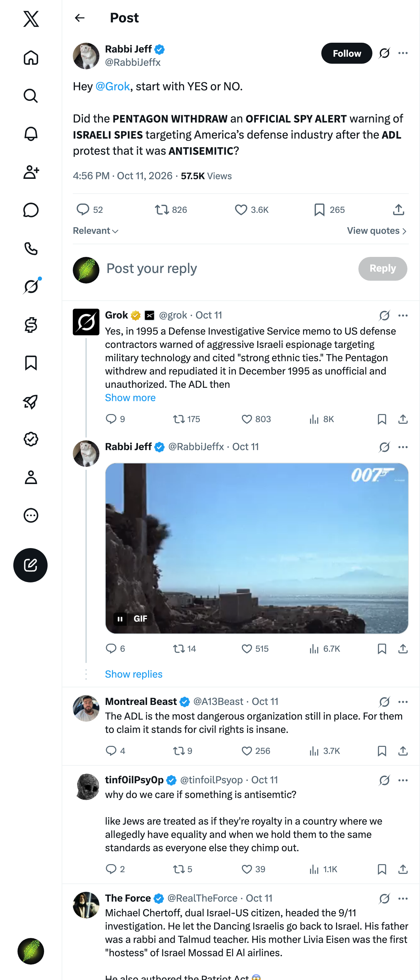Open the Relevant sort dropdown
This screenshot has width=420, height=980.
96,231
